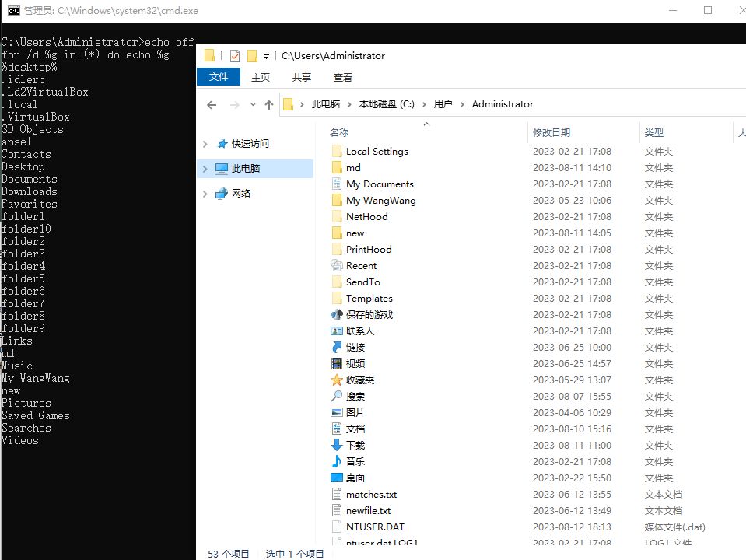Click the folder icon in Explorer title bar
Viewport: 746px width, 560px height.
pyautogui.click(x=209, y=56)
